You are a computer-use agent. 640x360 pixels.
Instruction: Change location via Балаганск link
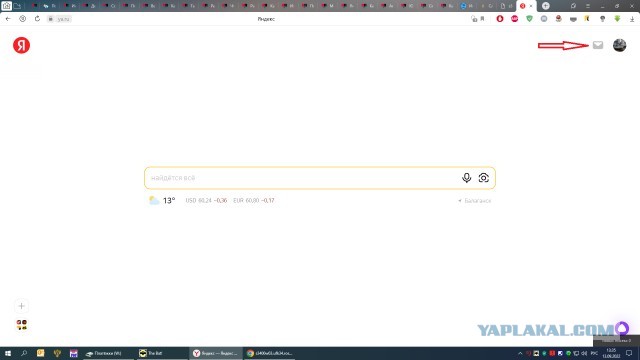475,201
